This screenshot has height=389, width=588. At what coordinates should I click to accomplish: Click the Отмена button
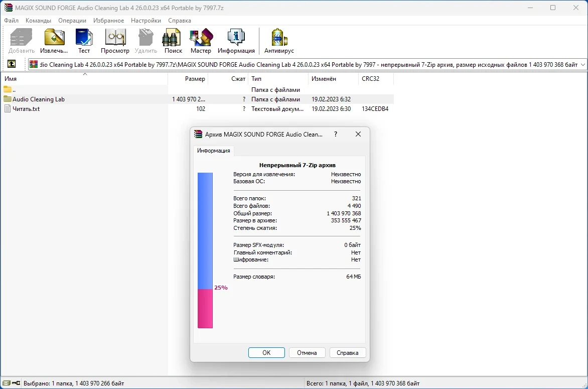click(x=307, y=353)
